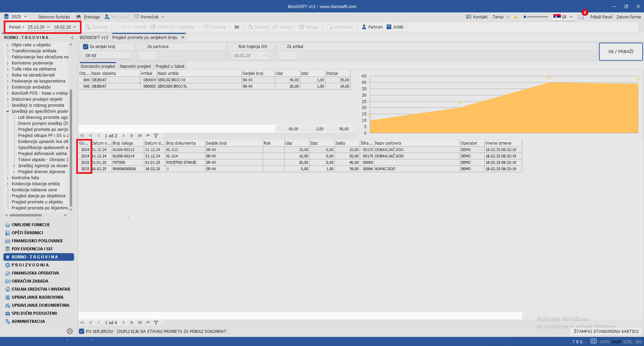
Task: Expand the Kontrolna lista tree node
Action: point(8,178)
